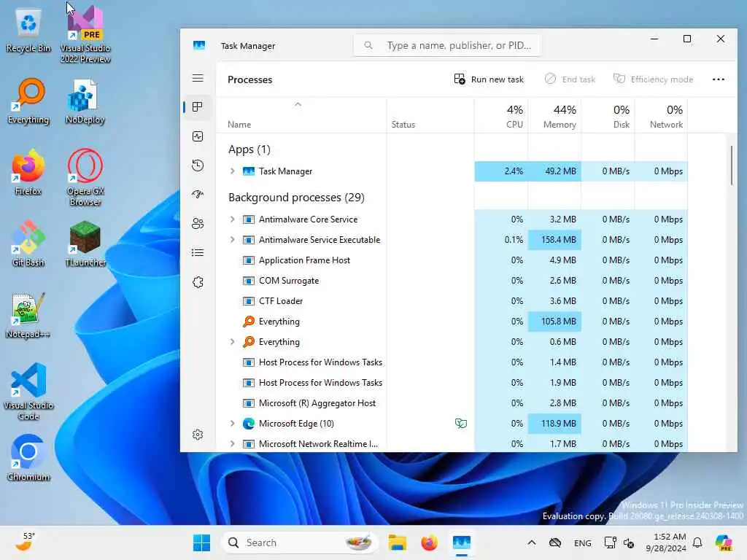Click Run new task button

489,79
